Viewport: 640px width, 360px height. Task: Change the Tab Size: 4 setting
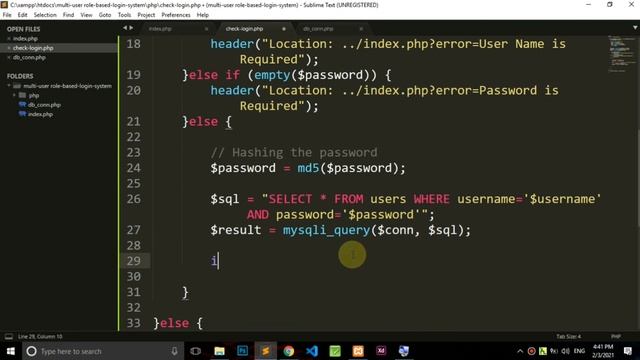click(x=568, y=336)
